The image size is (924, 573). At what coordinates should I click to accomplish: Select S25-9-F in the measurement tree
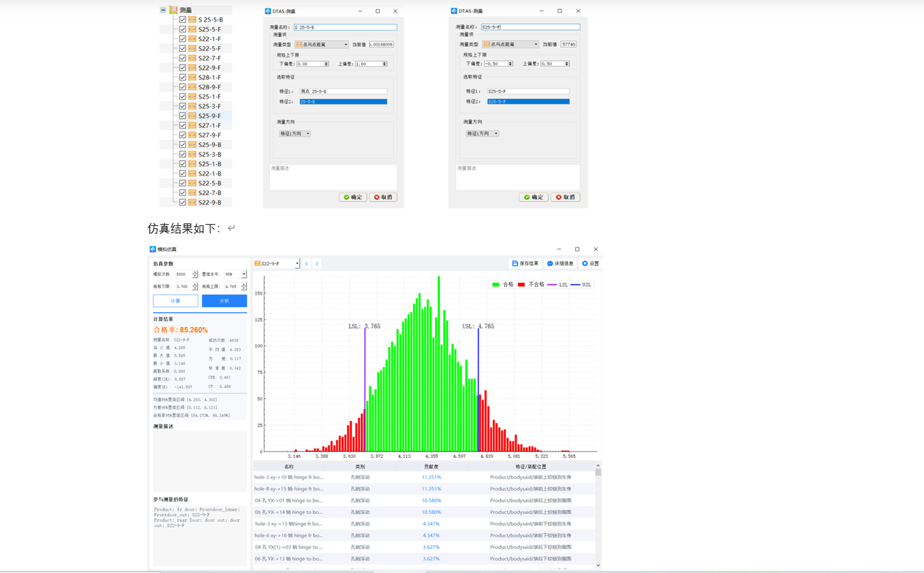209,116
